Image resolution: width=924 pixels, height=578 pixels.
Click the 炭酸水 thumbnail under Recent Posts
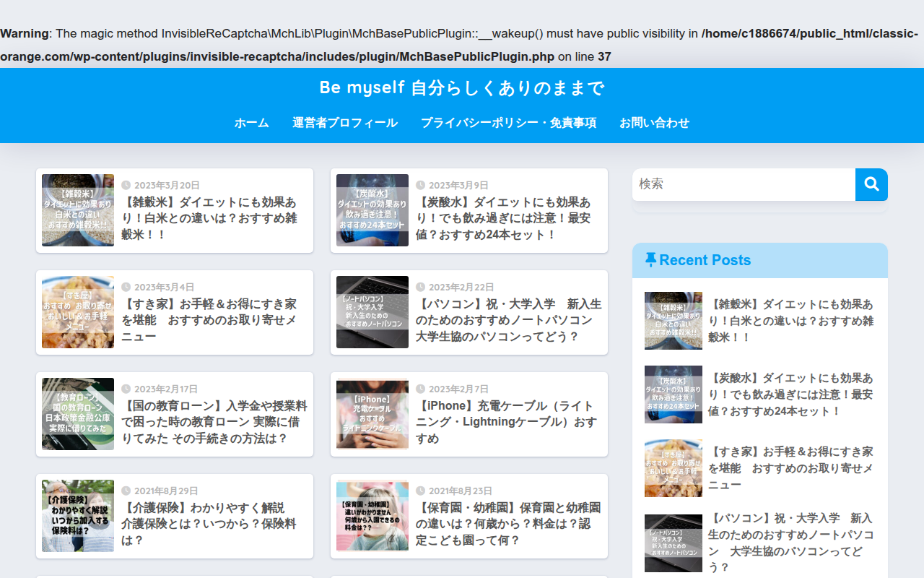coord(674,394)
